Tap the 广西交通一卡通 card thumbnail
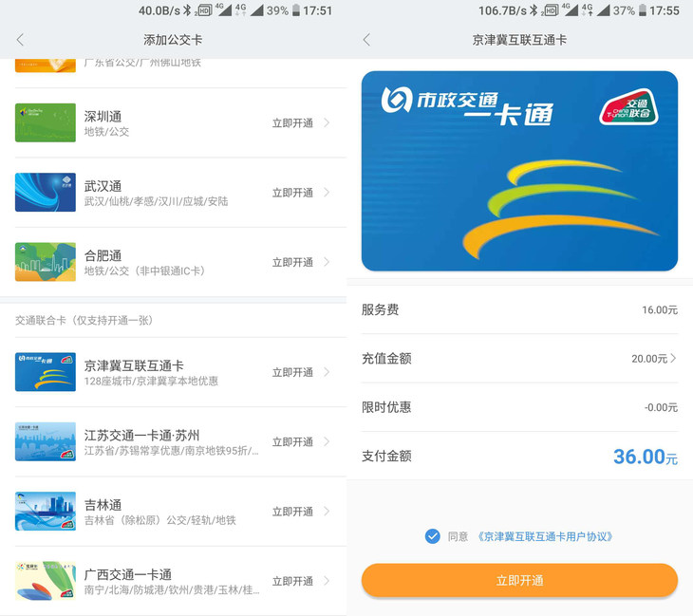 [46, 581]
